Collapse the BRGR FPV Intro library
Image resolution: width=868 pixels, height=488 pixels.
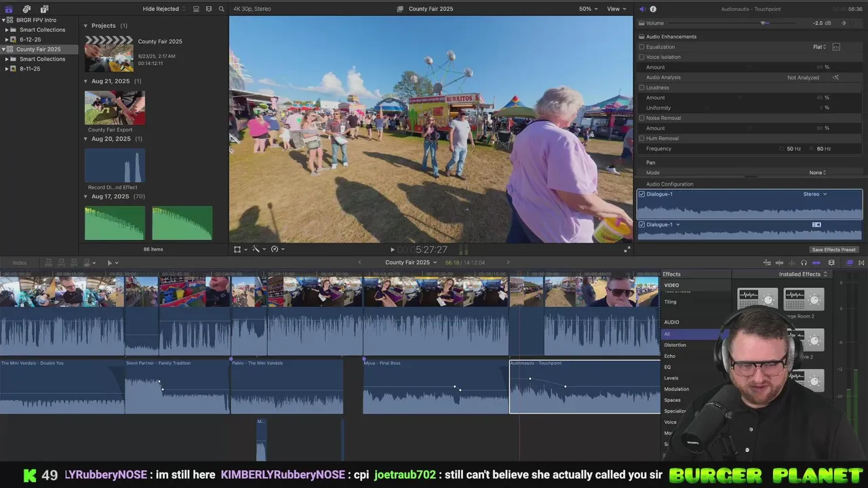click(x=3, y=20)
